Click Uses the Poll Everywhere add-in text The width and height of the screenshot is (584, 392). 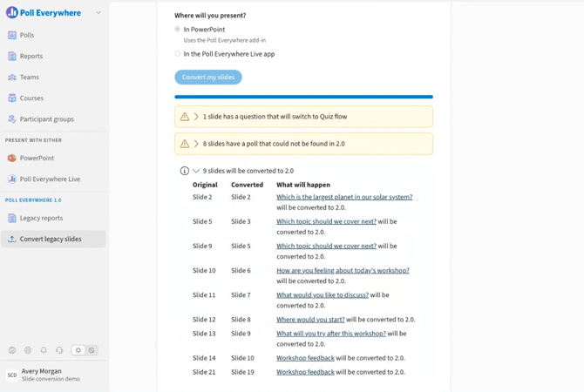point(225,40)
